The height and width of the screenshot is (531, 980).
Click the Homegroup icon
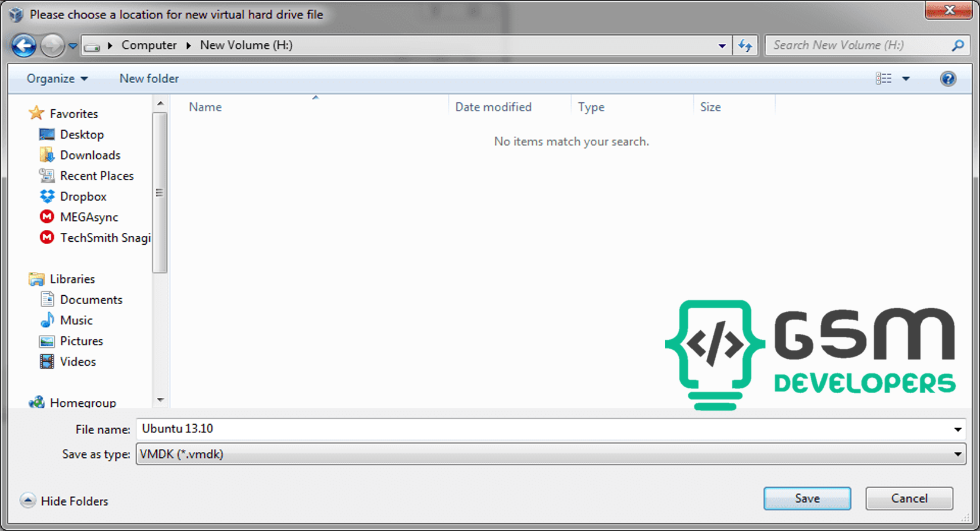click(36, 402)
